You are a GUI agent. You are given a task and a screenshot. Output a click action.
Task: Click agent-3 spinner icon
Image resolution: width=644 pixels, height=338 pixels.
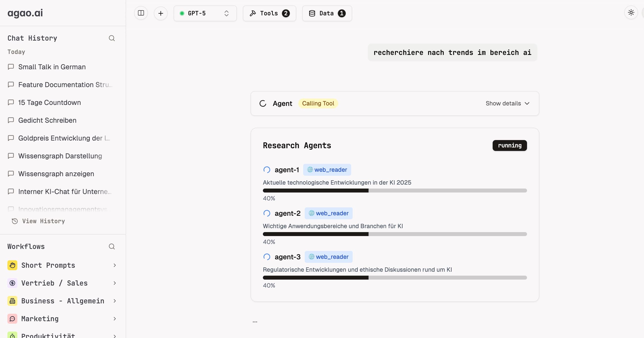pyautogui.click(x=267, y=257)
